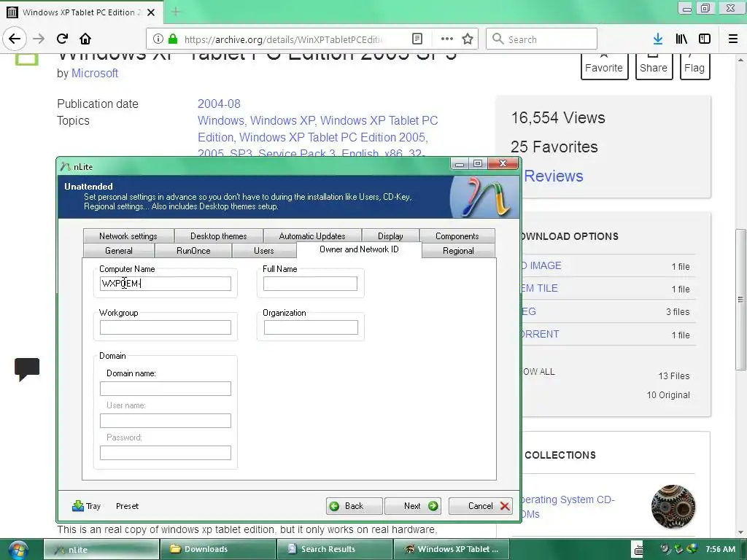The height and width of the screenshot is (560, 747).
Task: Click the Microsoft author link
Action: pos(95,74)
